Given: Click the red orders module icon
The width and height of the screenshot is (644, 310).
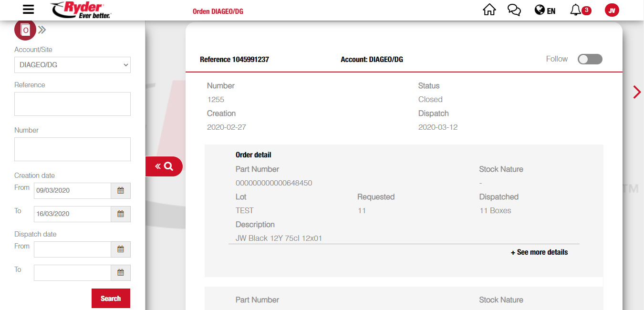Looking at the screenshot, I should 25,30.
